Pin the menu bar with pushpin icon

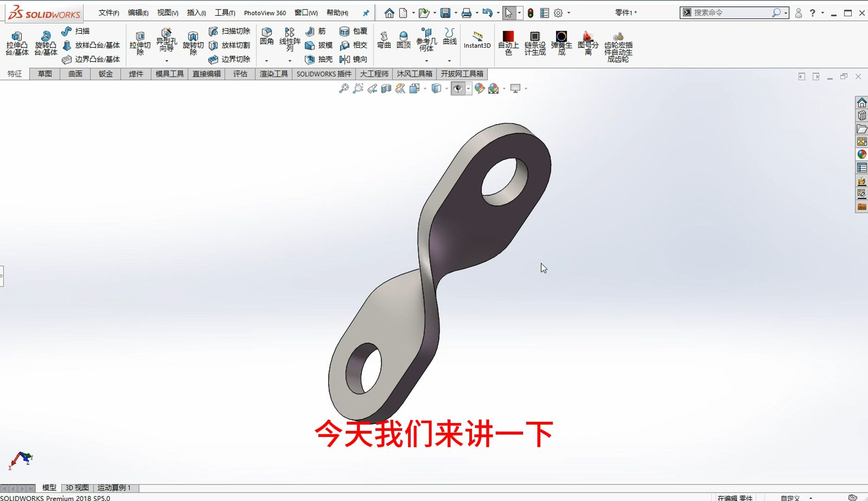pos(366,13)
